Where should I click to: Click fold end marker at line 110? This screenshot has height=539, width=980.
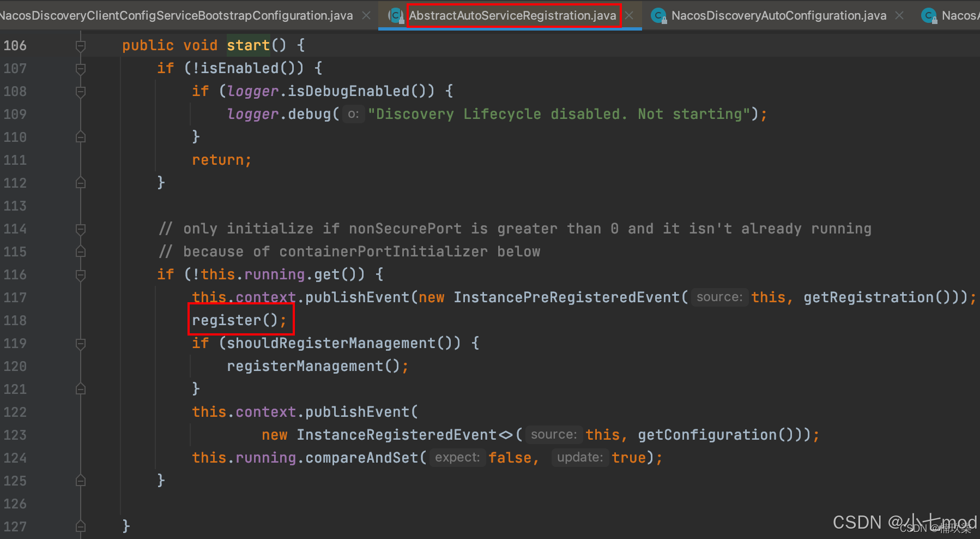(x=81, y=137)
